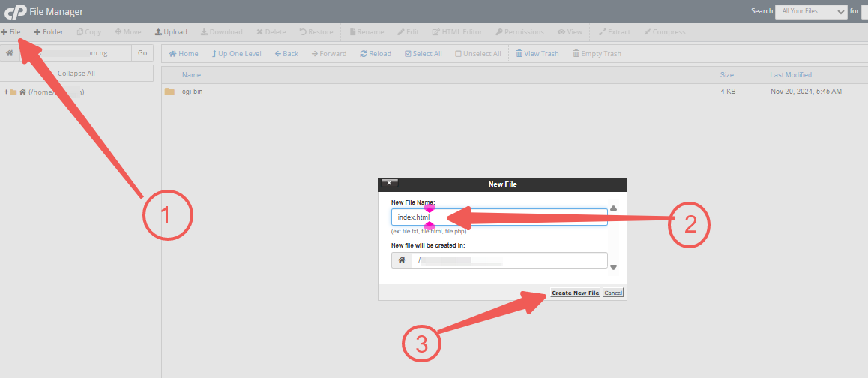Click Collapse All in the sidebar

pyautogui.click(x=76, y=73)
